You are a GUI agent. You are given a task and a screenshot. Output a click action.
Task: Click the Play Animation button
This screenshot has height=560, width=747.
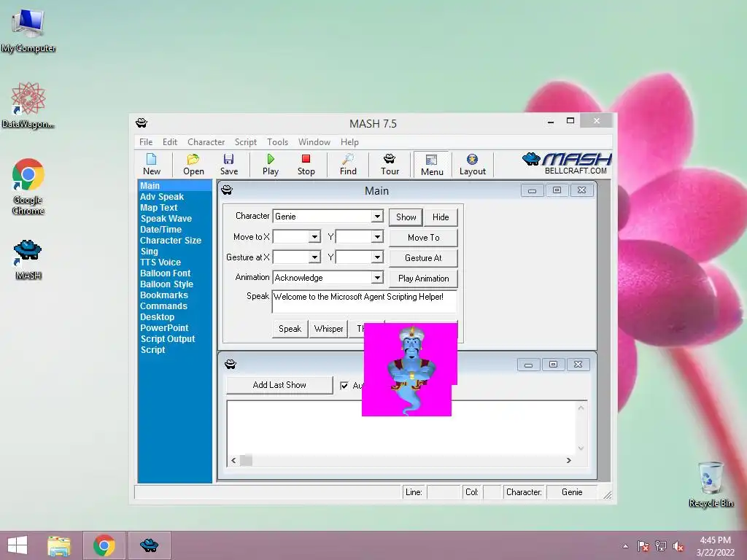point(424,279)
